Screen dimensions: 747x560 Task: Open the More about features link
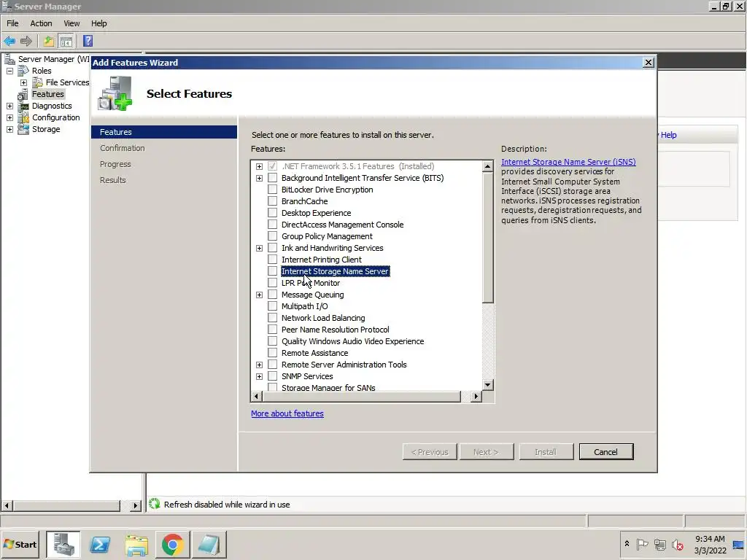(x=287, y=413)
